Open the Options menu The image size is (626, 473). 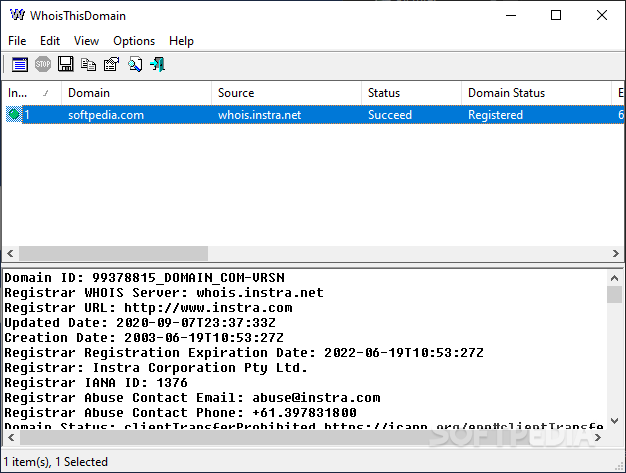(134, 41)
